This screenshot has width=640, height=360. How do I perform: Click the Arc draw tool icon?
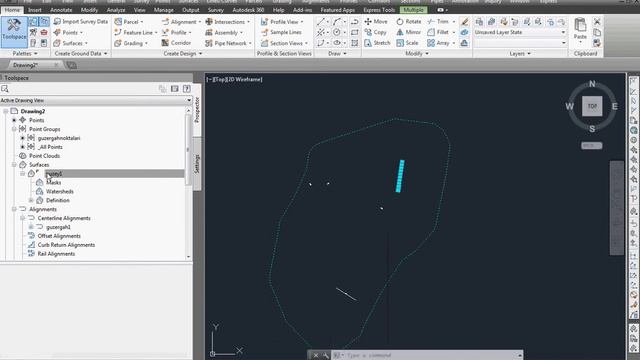(336, 22)
